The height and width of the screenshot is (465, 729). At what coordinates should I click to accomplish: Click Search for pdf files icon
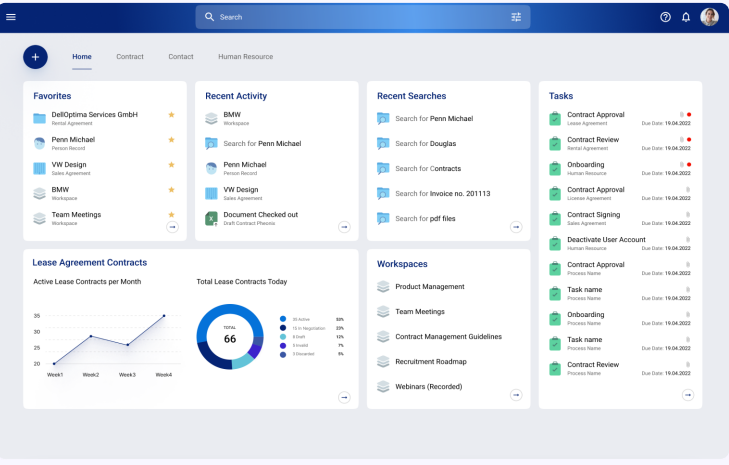383,218
